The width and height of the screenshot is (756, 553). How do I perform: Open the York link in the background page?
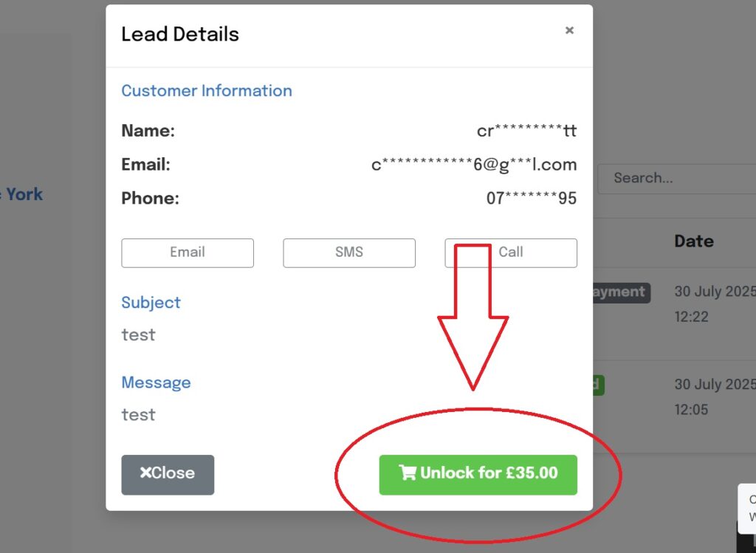pyautogui.click(x=24, y=194)
